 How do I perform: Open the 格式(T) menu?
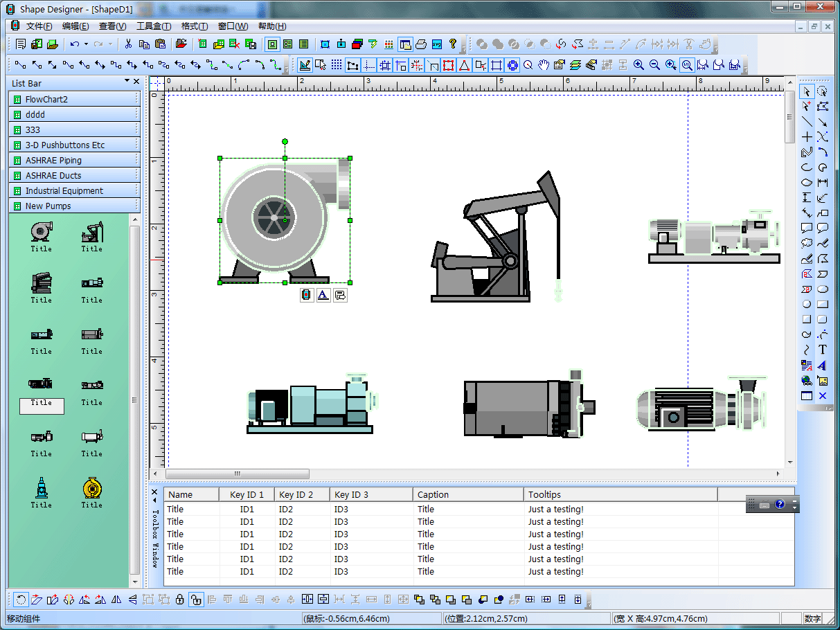[x=194, y=26]
